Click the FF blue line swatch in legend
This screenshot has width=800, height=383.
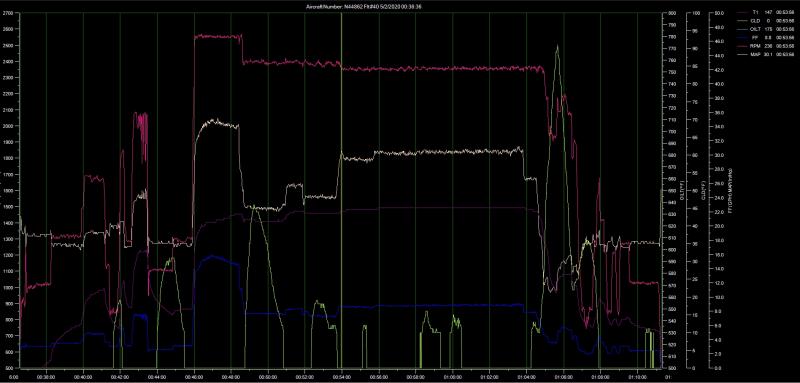click(743, 37)
